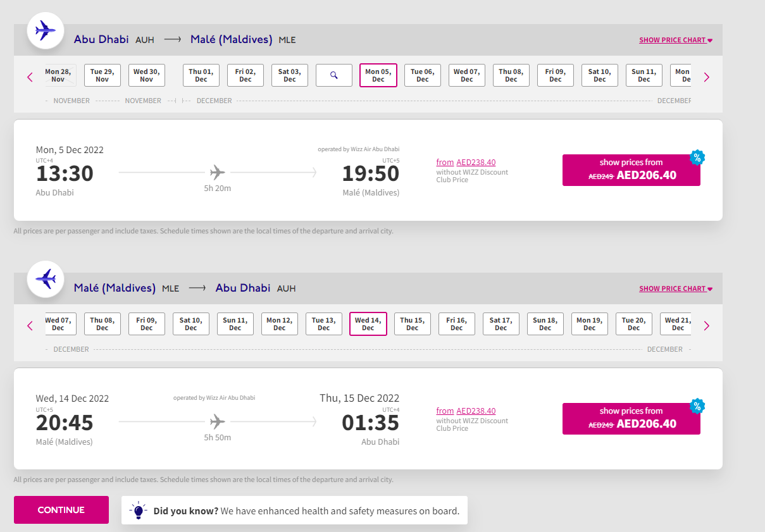The height and width of the screenshot is (532, 765).
Task: Open return from AED238.40 price link
Action: [466, 411]
